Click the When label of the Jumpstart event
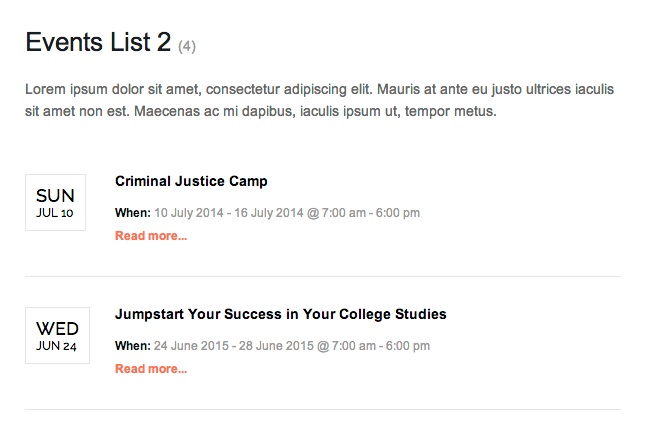 pos(132,346)
